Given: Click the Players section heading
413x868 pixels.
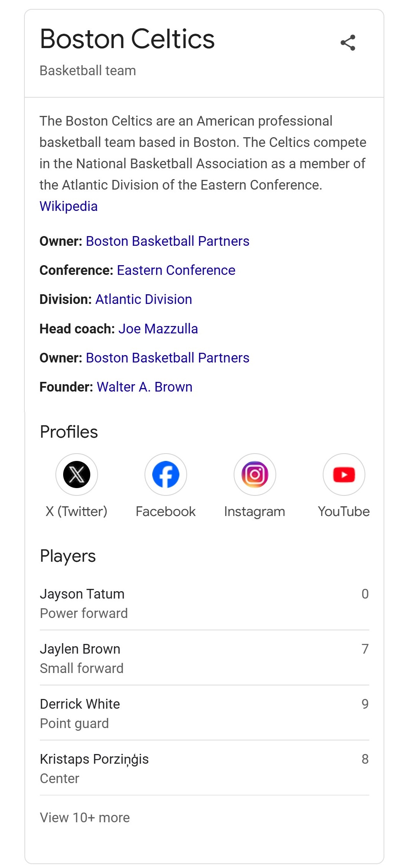Looking at the screenshot, I should click(x=68, y=556).
